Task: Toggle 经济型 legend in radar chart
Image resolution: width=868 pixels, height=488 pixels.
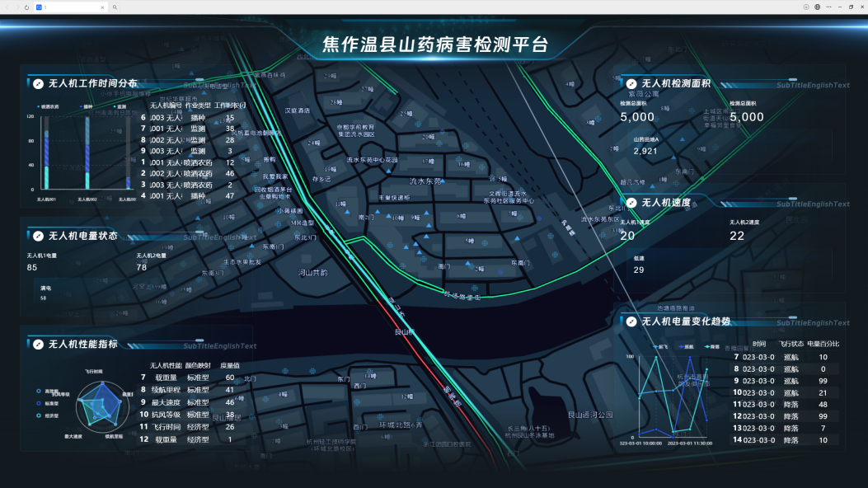Action: click(47, 415)
